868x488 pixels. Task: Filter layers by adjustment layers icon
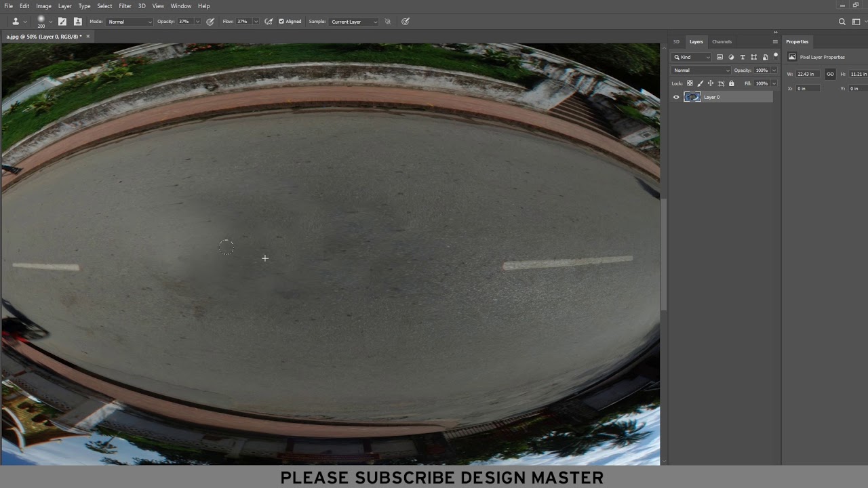coord(731,57)
